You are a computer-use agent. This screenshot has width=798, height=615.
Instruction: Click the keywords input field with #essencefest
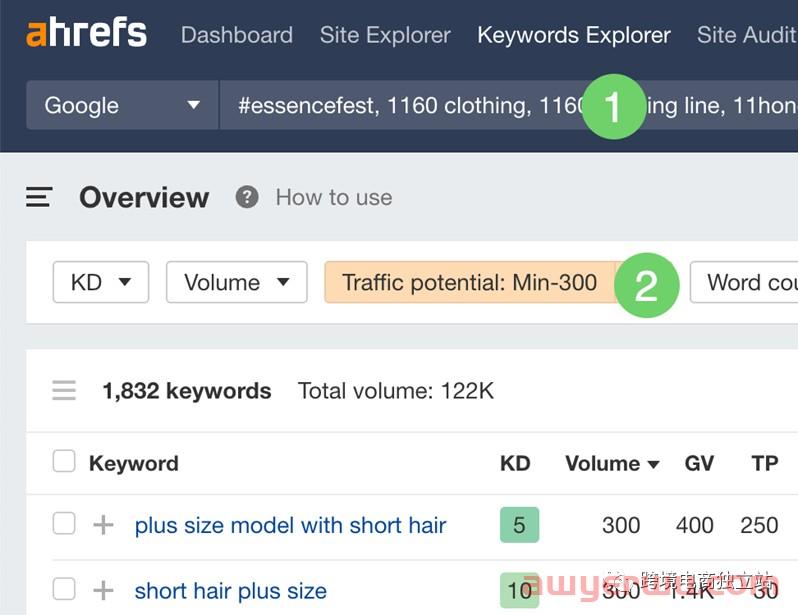pos(508,105)
